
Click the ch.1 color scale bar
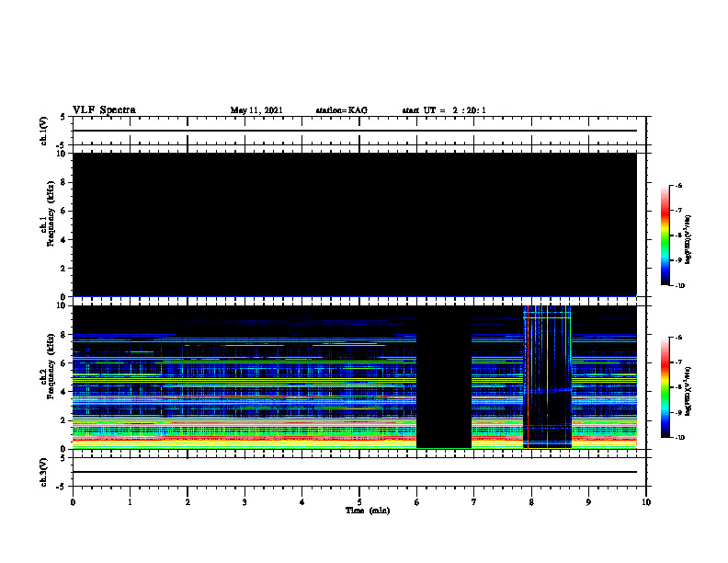tap(665, 236)
